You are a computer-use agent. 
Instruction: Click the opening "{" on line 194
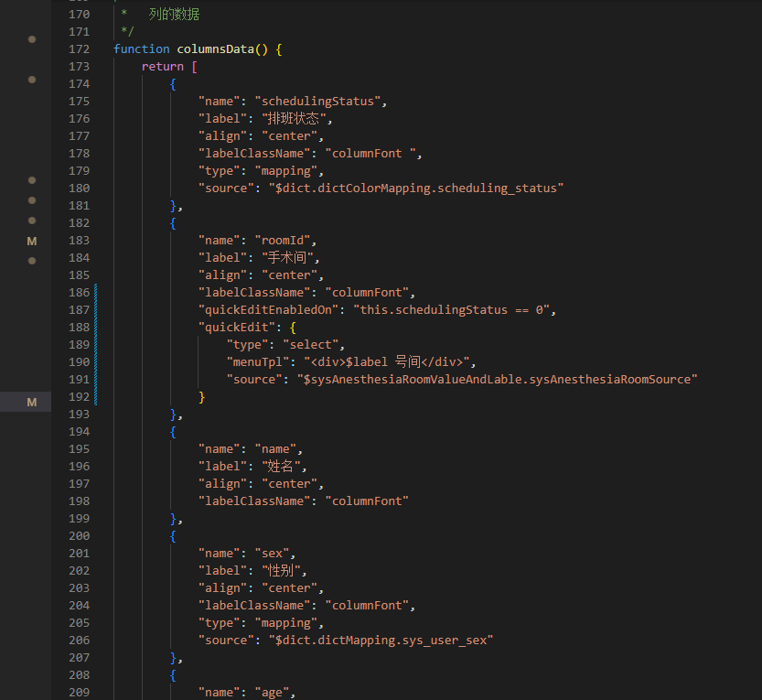pos(173,432)
